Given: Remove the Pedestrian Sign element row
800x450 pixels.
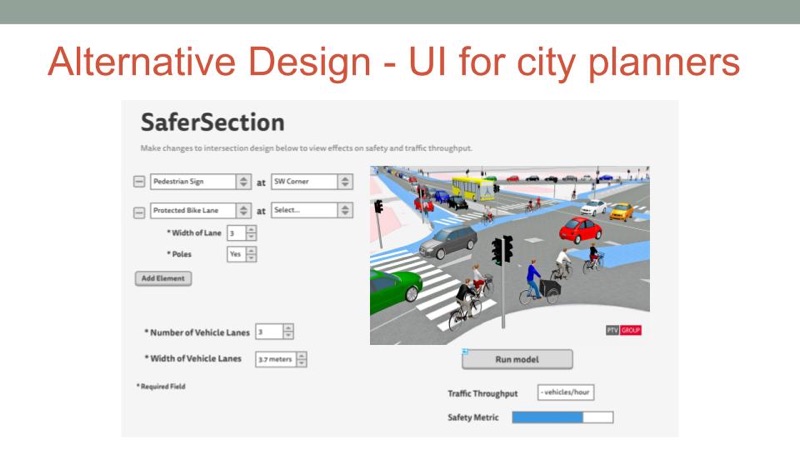Looking at the screenshot, I should click(x=139, y=182).
